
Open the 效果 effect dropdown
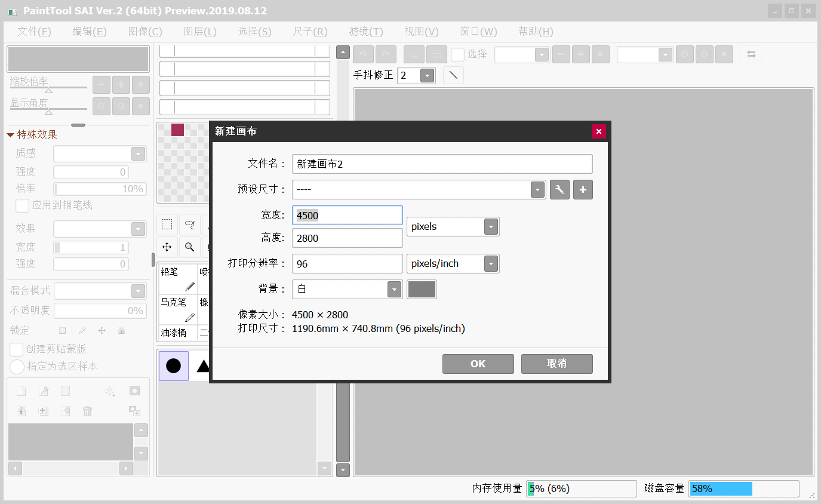pos(139,229)
